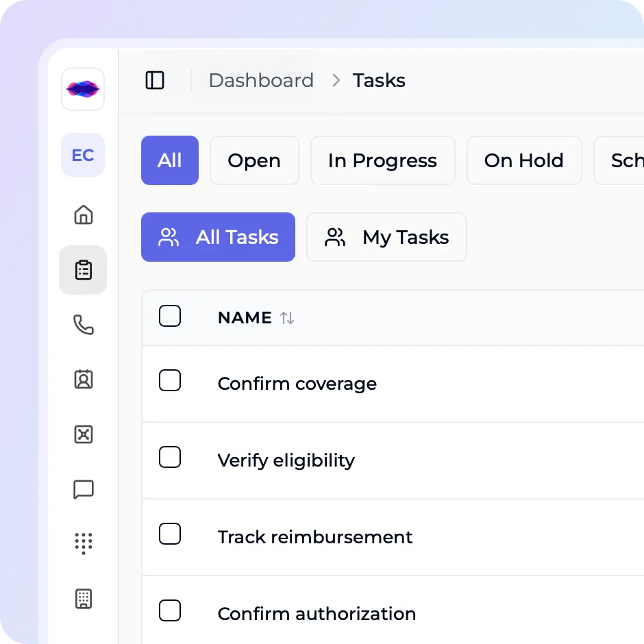Check the Verify eligibility row checkbox
Screen dimensions: 644x644
click(x=170, y=457)
